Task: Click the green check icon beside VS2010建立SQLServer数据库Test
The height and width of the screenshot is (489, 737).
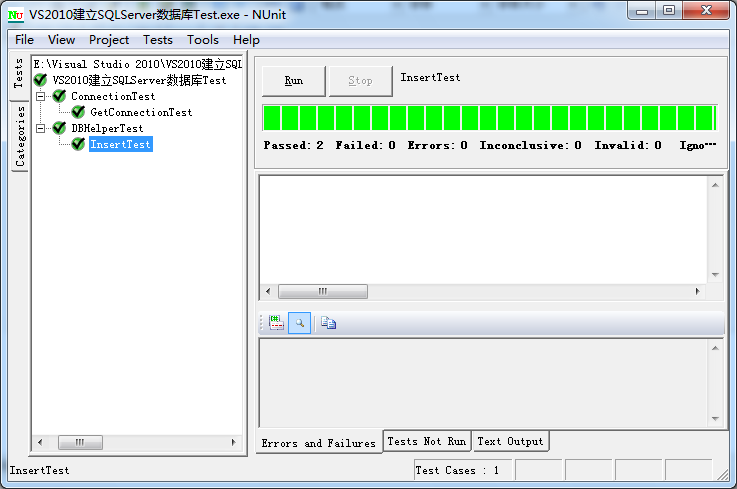Action: [40, 80]
